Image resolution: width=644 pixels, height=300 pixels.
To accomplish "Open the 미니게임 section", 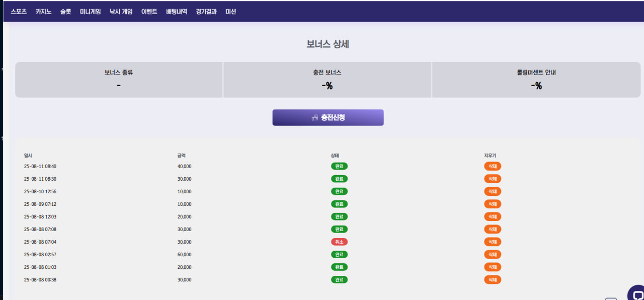I will point(90,12).
